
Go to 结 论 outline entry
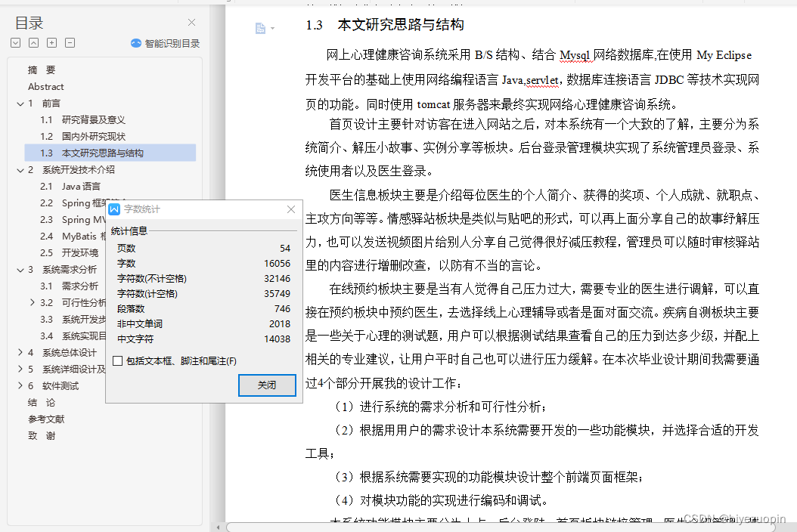point(42,403)
